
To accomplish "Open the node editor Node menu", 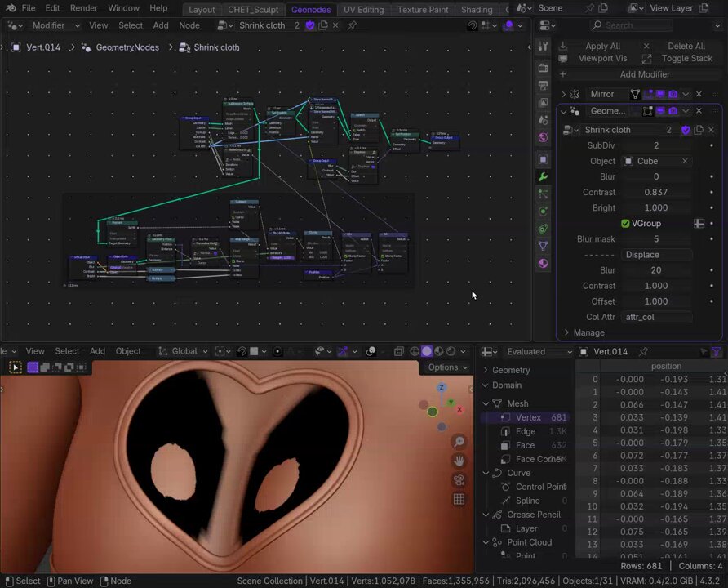I will pyautogui.click(x=189, y=25).
